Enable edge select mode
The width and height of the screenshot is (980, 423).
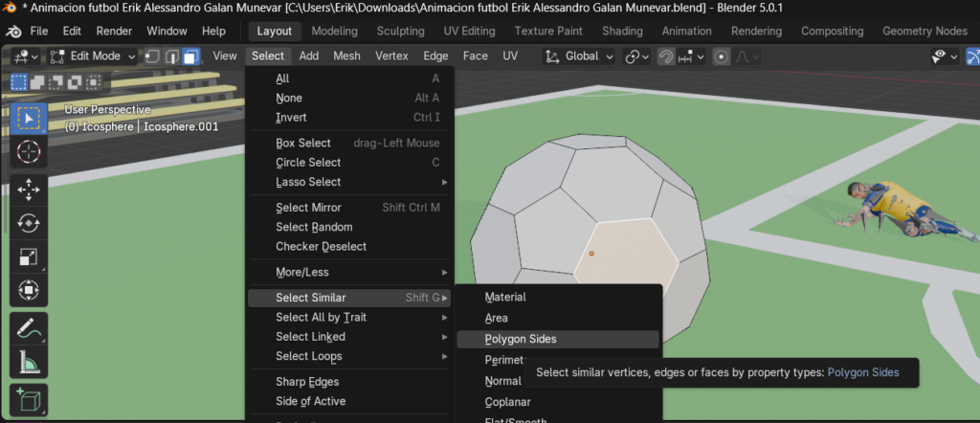tap(171, 56)
